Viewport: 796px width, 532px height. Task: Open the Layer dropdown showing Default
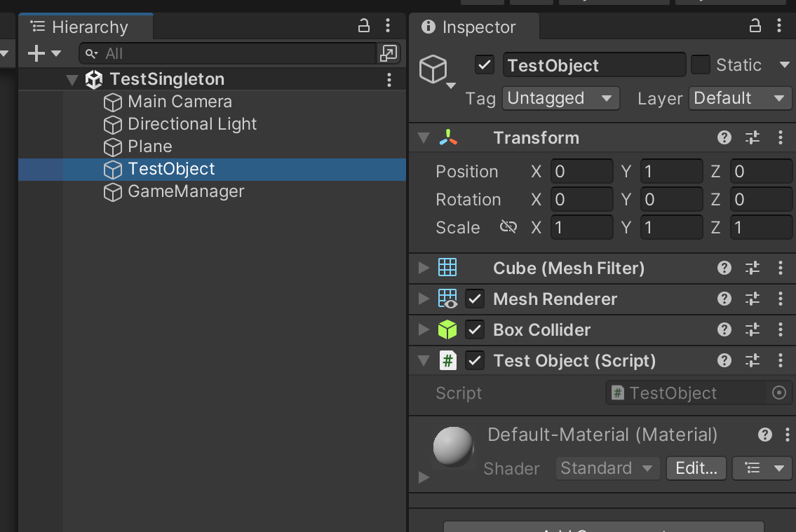740,99
